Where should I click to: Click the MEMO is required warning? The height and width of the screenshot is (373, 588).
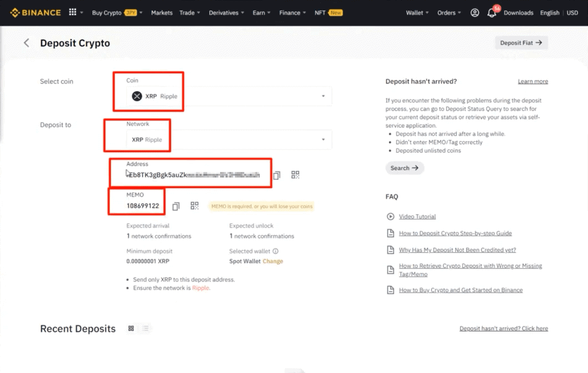click(262, 207)
